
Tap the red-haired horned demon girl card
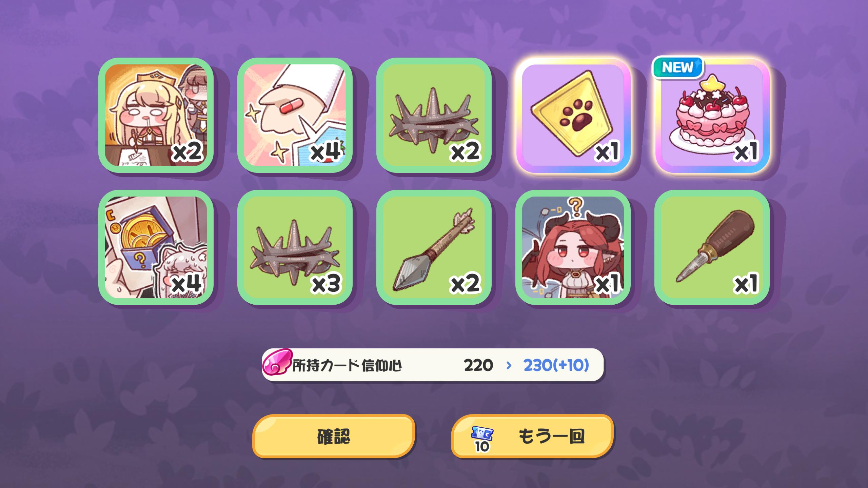click(x=573, y=247)
